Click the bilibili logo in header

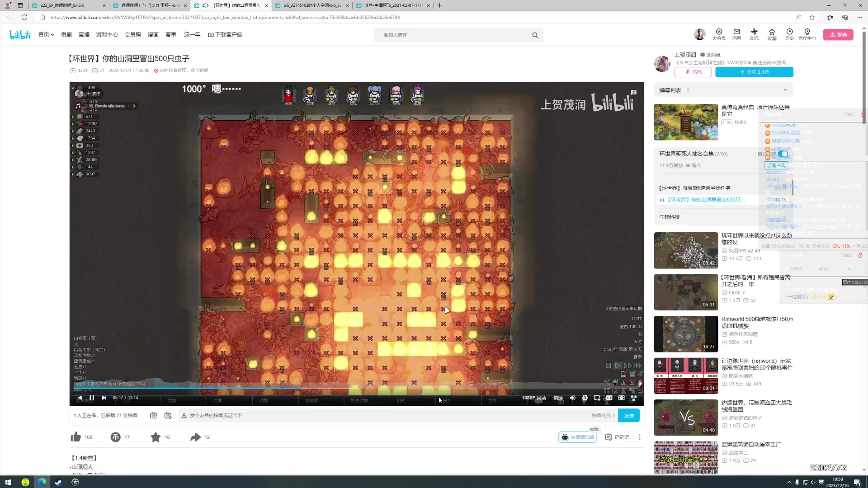coord(20,35)
